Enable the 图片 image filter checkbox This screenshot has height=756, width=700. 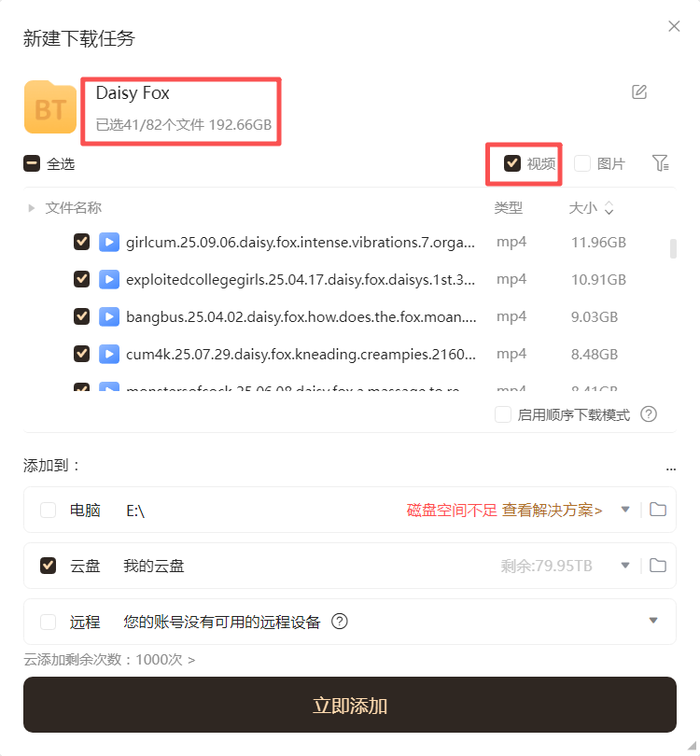pyautogui.click(x=582, y=163)
